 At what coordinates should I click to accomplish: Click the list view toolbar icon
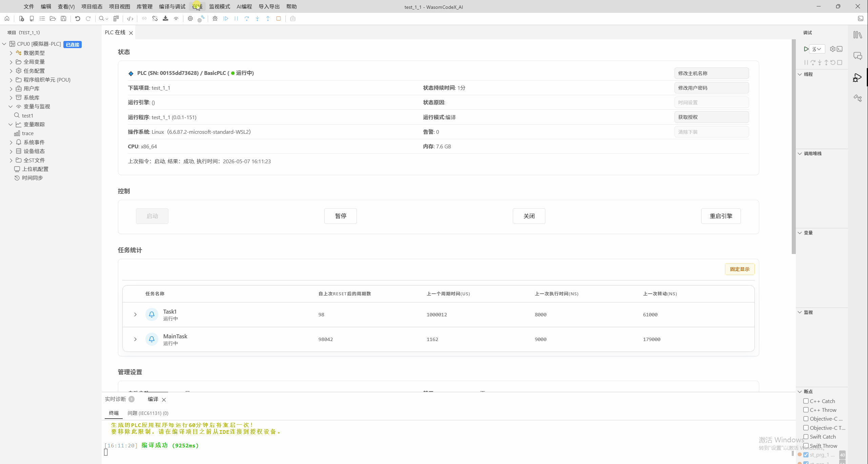[x=42, y=19]
